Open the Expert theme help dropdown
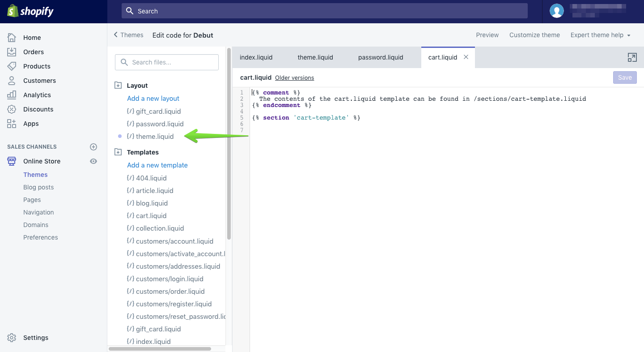This screenshot has height=352, width=644. pos(600,35)
